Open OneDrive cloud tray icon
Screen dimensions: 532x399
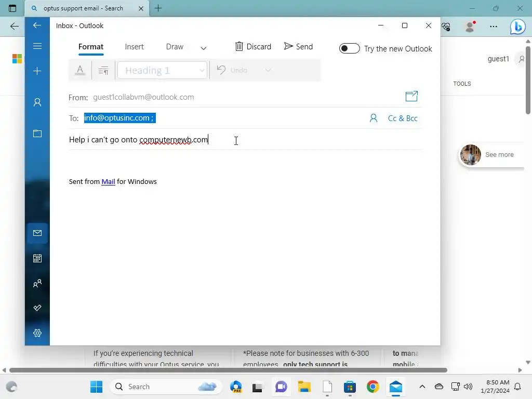(x=439, y=387)
